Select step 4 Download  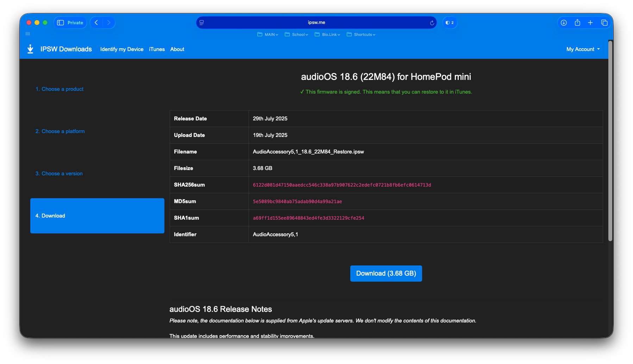pos(97,216)
